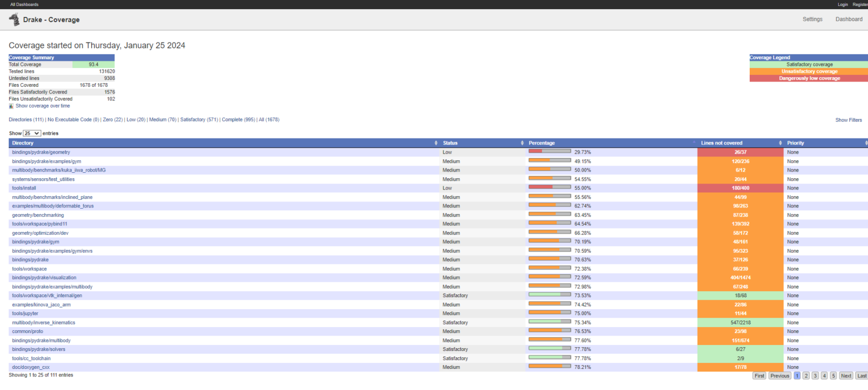Open the Show entries count dropdown
This screenshot has height=390, width=868.
click(x=32, y=133)
